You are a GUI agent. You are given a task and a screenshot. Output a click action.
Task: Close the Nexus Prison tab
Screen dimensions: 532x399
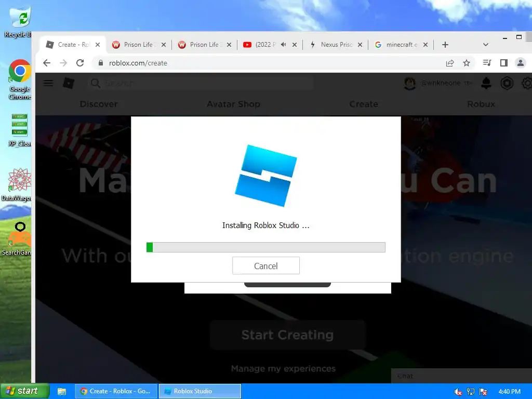360,45
